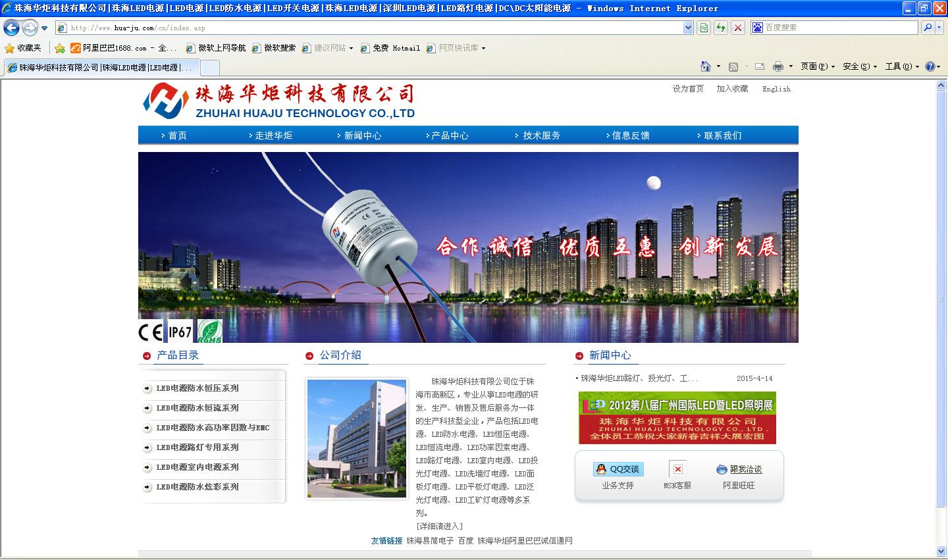
Task: Click the address bar URL field
Action: coord(369,28)
